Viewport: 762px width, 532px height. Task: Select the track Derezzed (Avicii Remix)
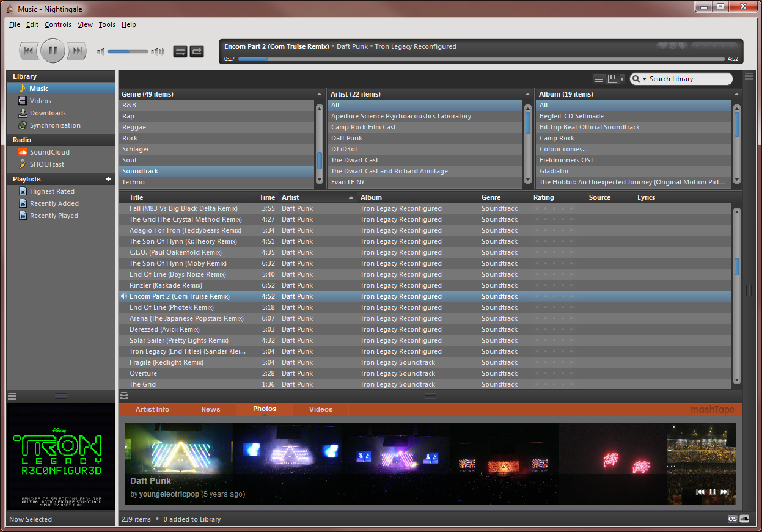425,329
